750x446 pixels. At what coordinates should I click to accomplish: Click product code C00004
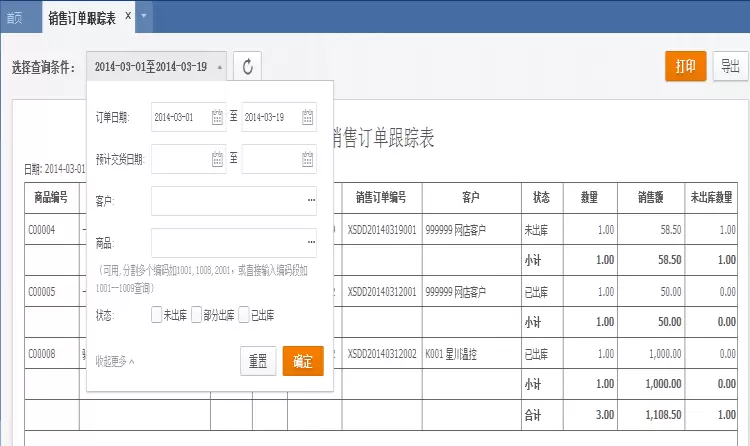pyautogui.click(x=42, y=230)
